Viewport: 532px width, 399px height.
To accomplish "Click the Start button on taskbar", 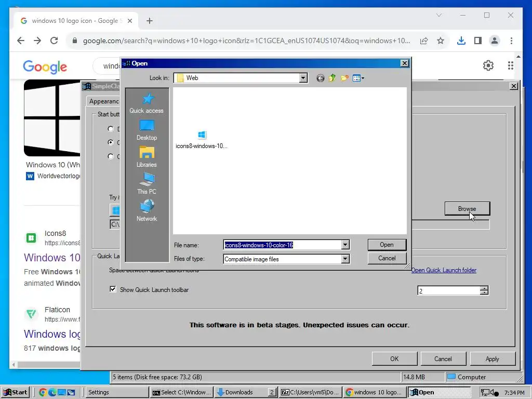I will click(x=15, y=392).
